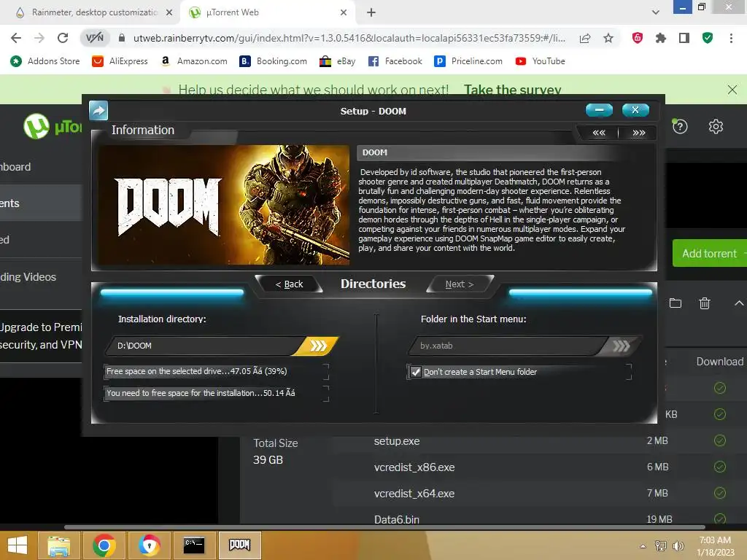Toggle download check for vcredist_x86.exe
Screen dimensions: 747x560
coord(720,467)
